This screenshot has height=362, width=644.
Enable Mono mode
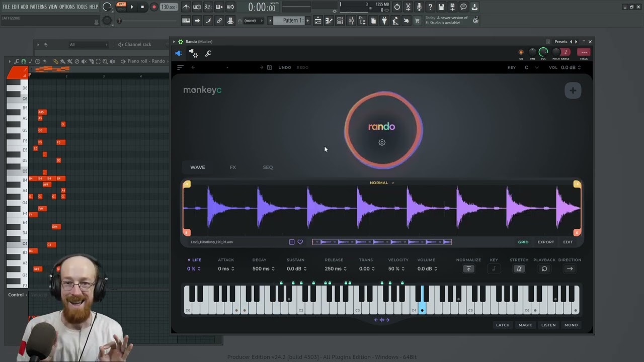click(571, 325)
